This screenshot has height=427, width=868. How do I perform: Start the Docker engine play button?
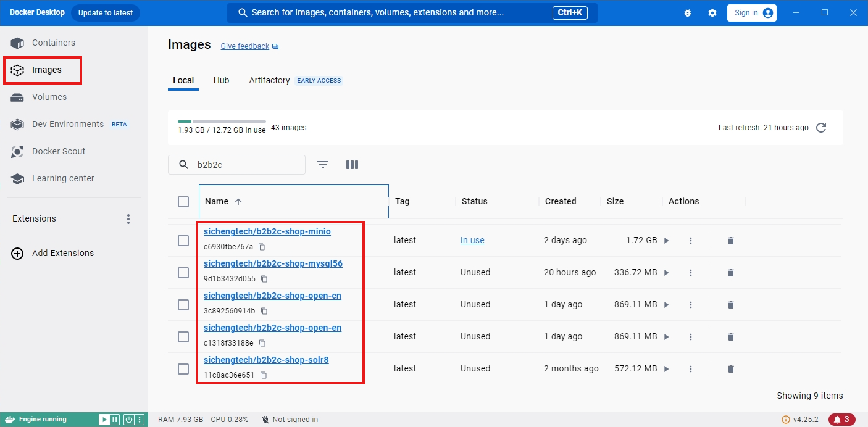point(104,420)
